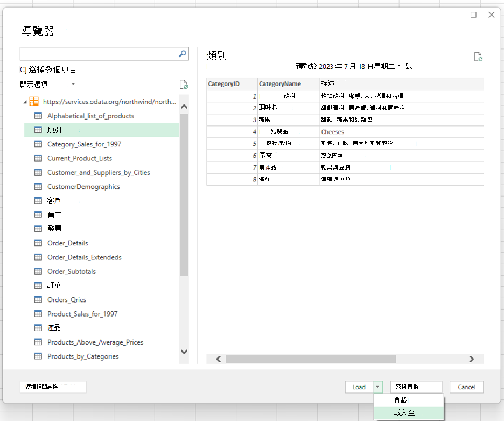The image size is (504, 421).
Task: Click the preview horizontal scrollbar thumb
Action: [311, 359]
